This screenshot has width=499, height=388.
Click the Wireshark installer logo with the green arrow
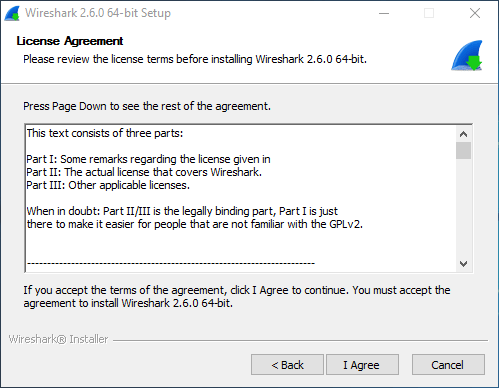pyautogui.click(x=467, y=56)
